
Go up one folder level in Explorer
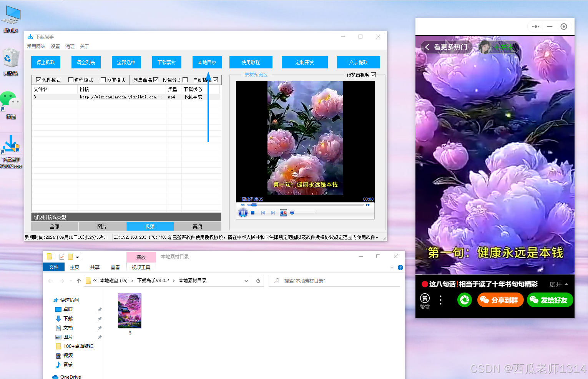tap(79, 281)
